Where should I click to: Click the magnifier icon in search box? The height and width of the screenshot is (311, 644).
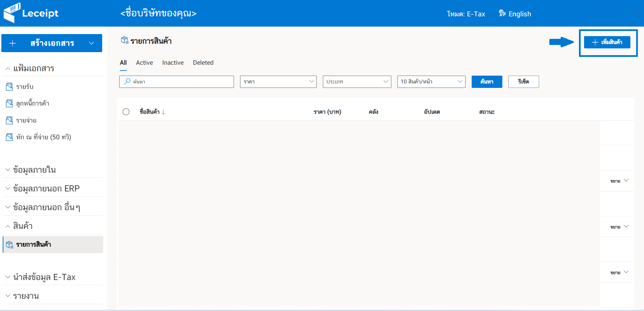[x=127, y=81]
